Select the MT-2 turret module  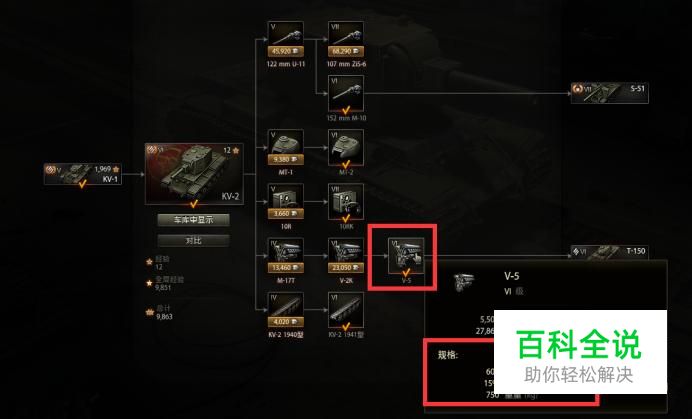tap(346, 147)
